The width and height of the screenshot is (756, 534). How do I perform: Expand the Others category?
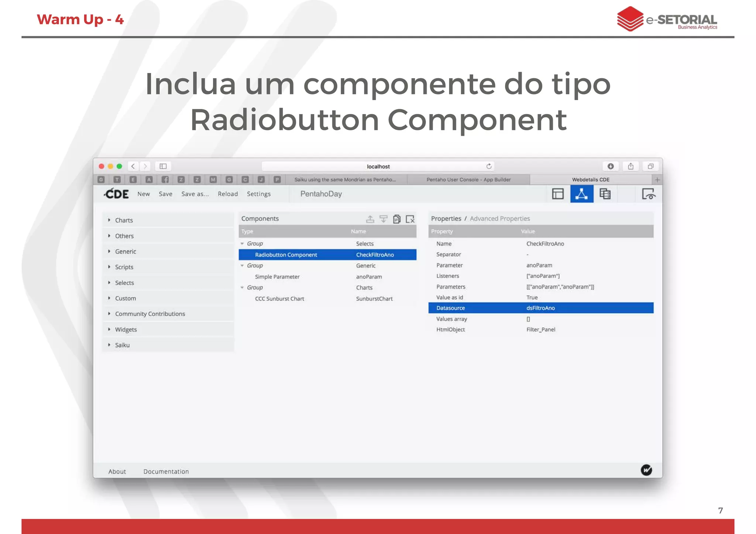[168, 236]
